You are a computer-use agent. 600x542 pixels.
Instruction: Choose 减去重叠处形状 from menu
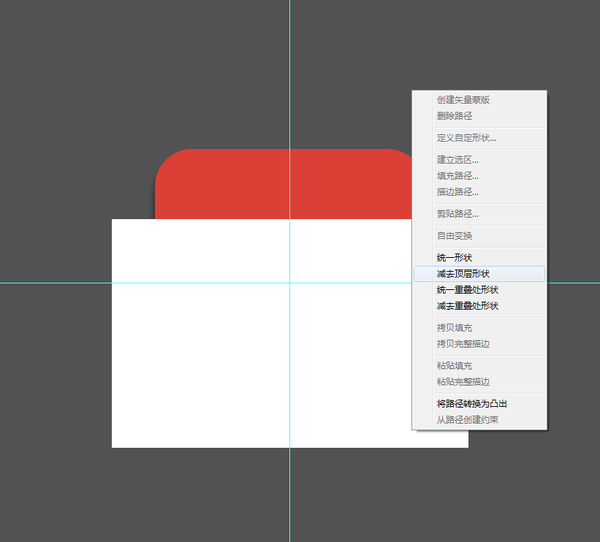coord(467,306)
